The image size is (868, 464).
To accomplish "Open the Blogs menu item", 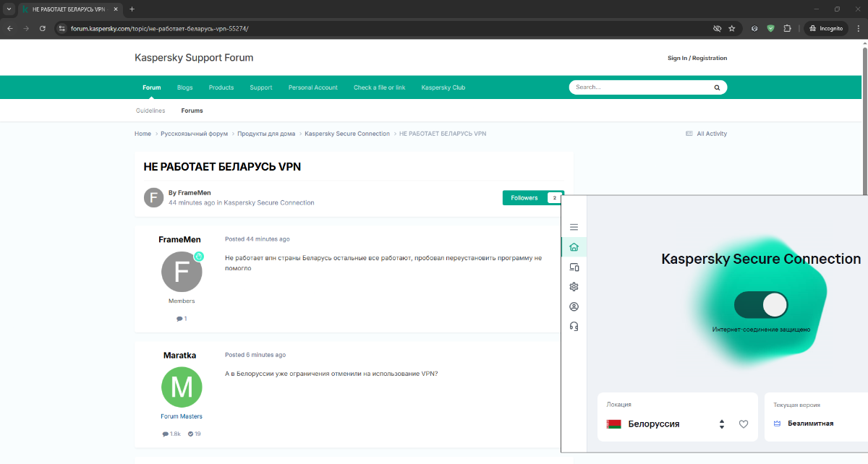I will [185, 87].
